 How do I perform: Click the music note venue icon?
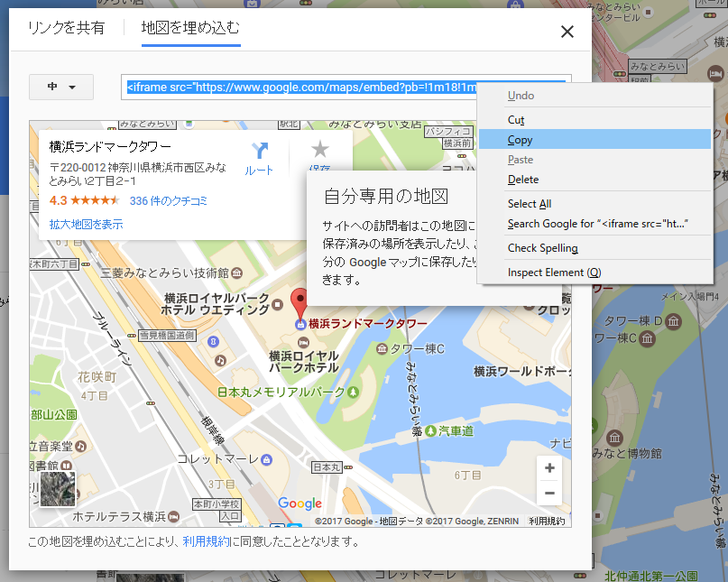pyautogui.click(x=220, y=360)
